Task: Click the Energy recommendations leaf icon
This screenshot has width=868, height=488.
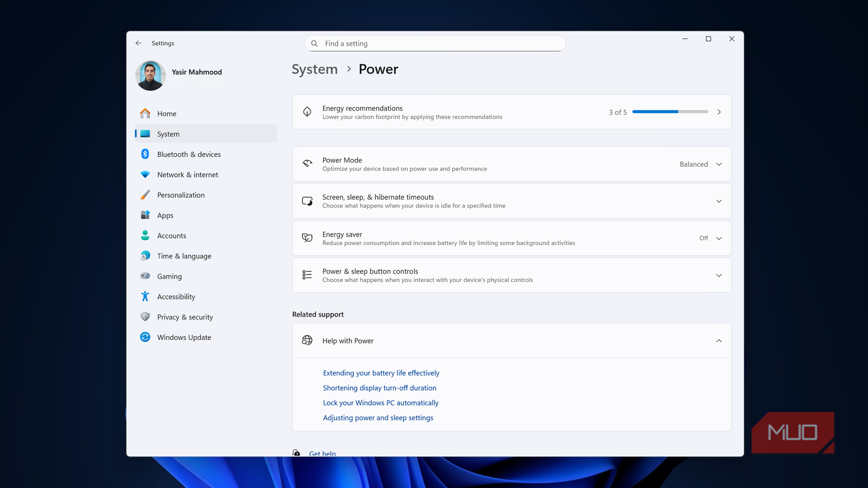Action: [307, 112]
